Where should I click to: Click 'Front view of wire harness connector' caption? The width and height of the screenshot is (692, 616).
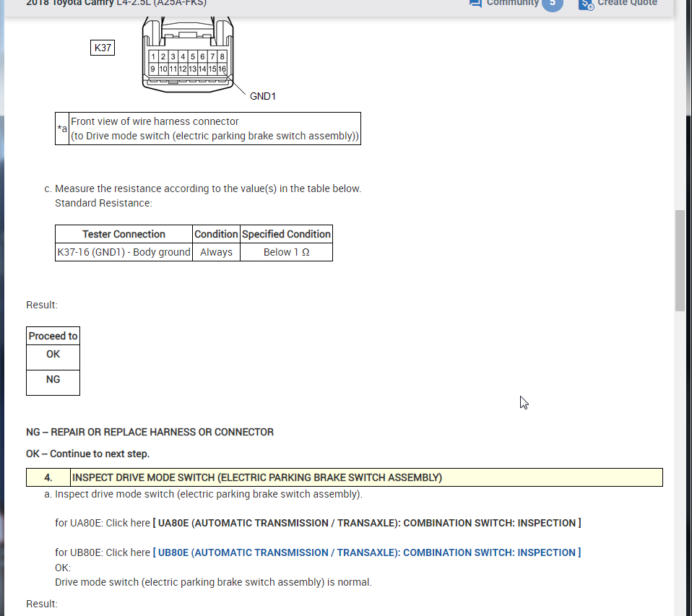pos(155,121)
